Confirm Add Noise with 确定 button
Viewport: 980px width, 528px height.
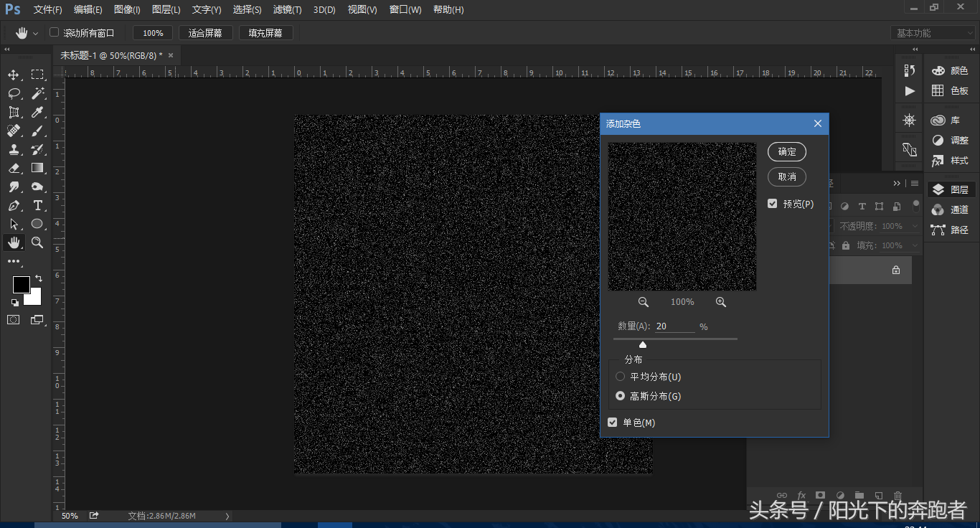[787, 151]
